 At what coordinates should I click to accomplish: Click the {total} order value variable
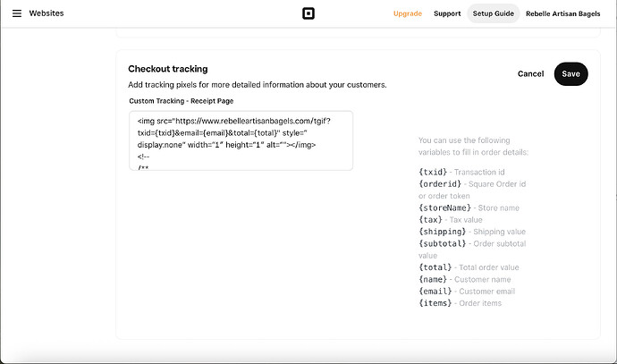coord(435,267)
